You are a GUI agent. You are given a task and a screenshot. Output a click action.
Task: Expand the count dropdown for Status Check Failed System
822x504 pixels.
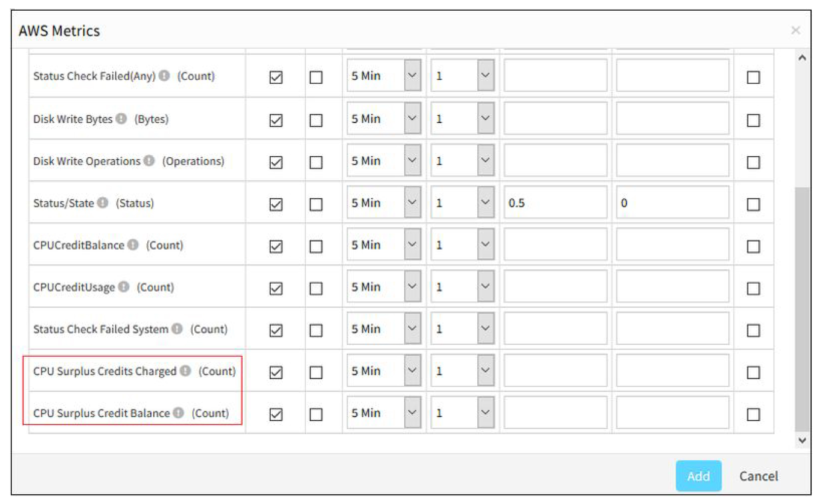coord(485,328)
